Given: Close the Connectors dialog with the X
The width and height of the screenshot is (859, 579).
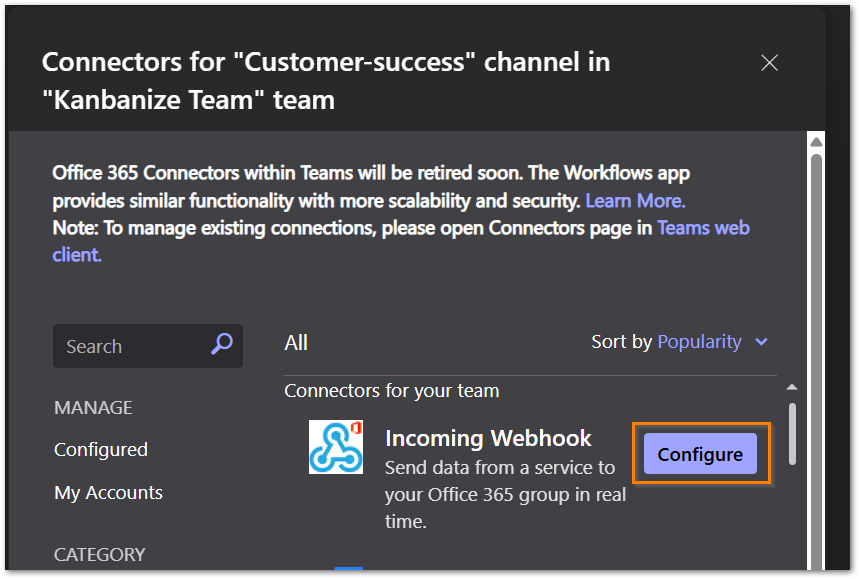Looking at the screenshot, I should (x=769, y=63).
